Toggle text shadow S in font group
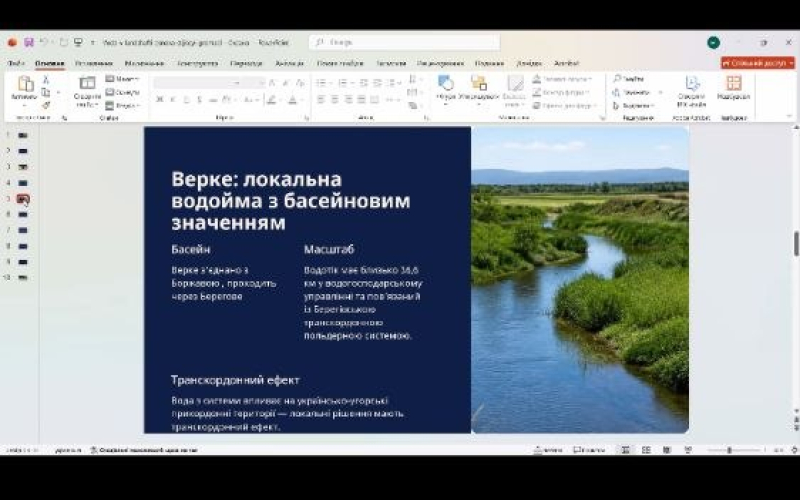 199,99
